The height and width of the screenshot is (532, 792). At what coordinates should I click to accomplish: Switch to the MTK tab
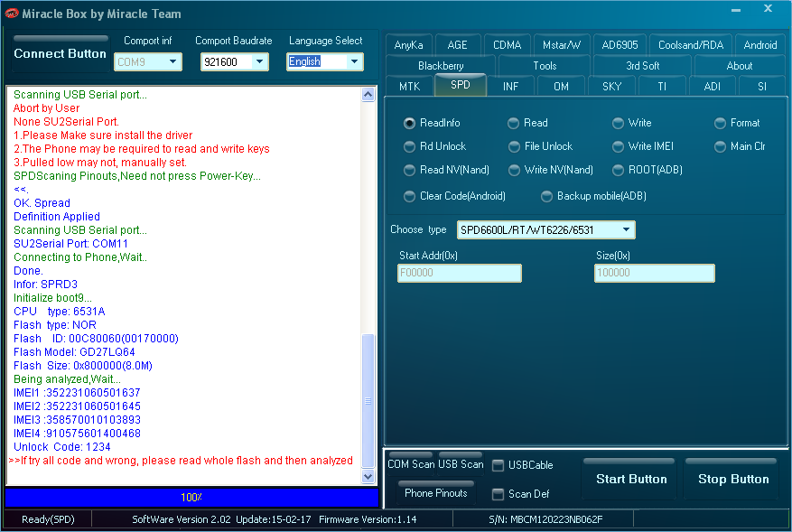[409, 87]
